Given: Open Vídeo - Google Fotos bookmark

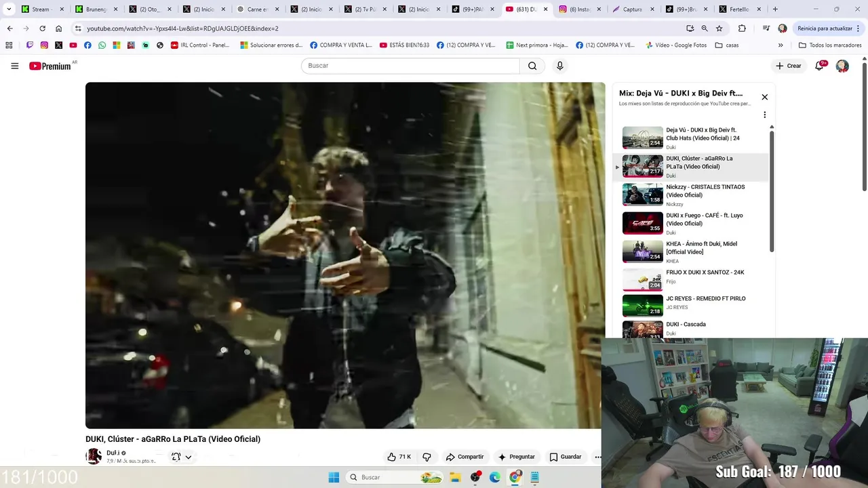Looking at the screenshot, I should pyautogui.click(x=675, y=45).
